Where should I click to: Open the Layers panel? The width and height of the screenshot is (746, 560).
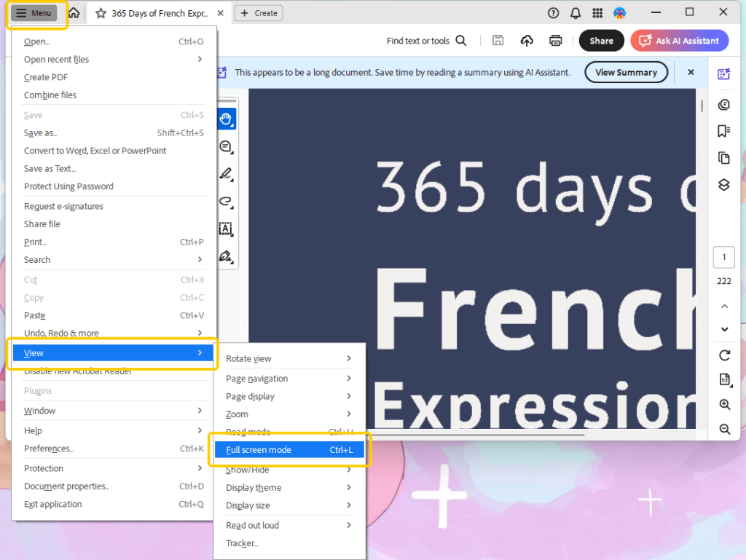point(724,185)
